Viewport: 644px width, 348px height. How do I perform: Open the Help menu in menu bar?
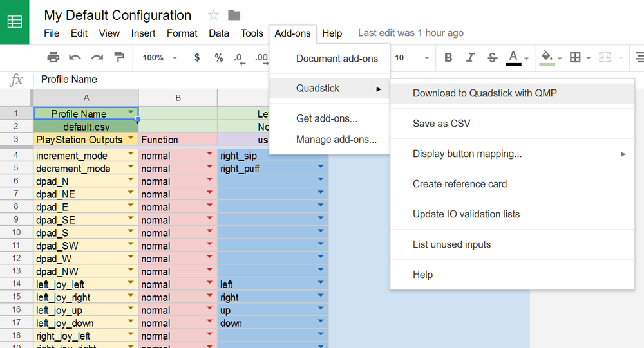(332, 33)
